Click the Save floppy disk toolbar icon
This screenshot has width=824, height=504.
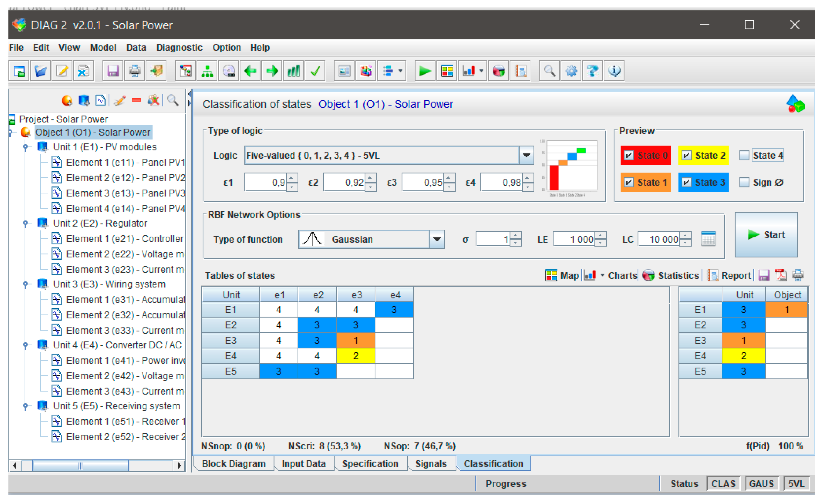point(113,71)
